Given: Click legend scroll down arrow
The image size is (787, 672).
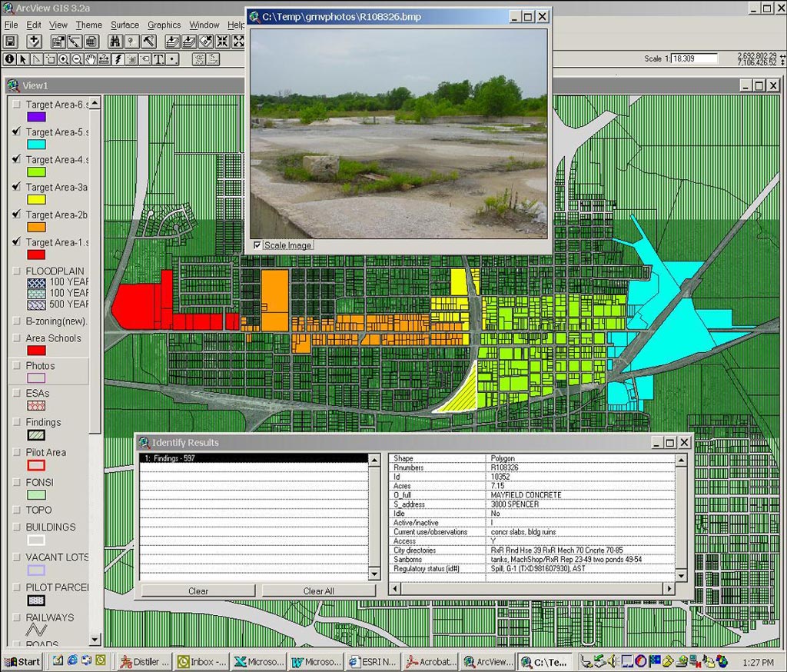Looking at the screenshot, I should click(x=95, y=640).
